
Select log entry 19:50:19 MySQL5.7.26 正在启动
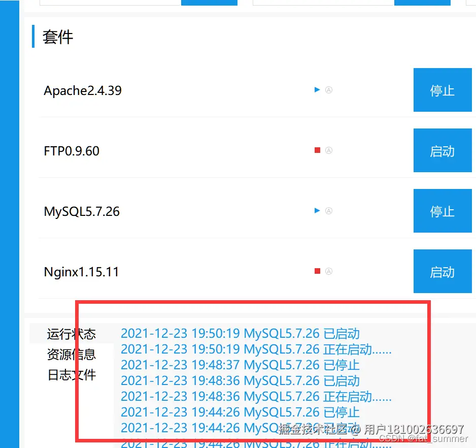[256, 349]
